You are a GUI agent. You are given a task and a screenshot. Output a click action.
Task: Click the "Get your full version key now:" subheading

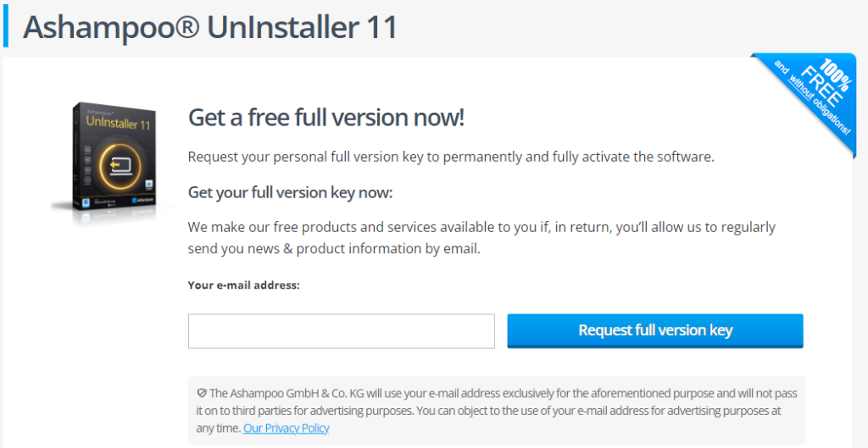point(290,192)
